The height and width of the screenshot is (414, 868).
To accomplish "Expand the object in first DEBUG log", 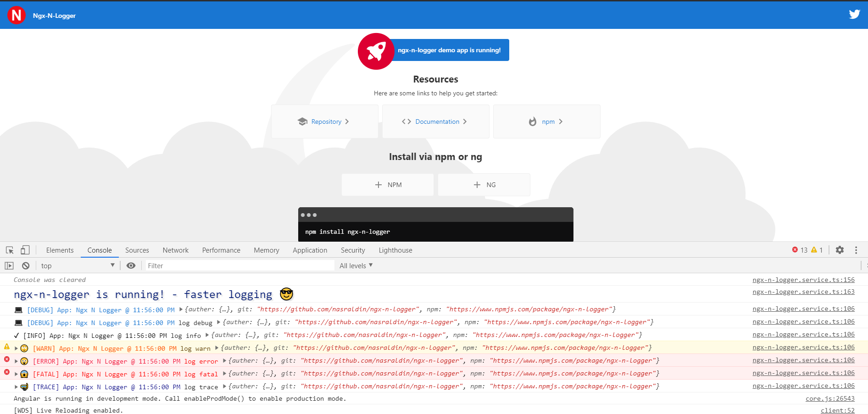I will click(x=181, y=309).
